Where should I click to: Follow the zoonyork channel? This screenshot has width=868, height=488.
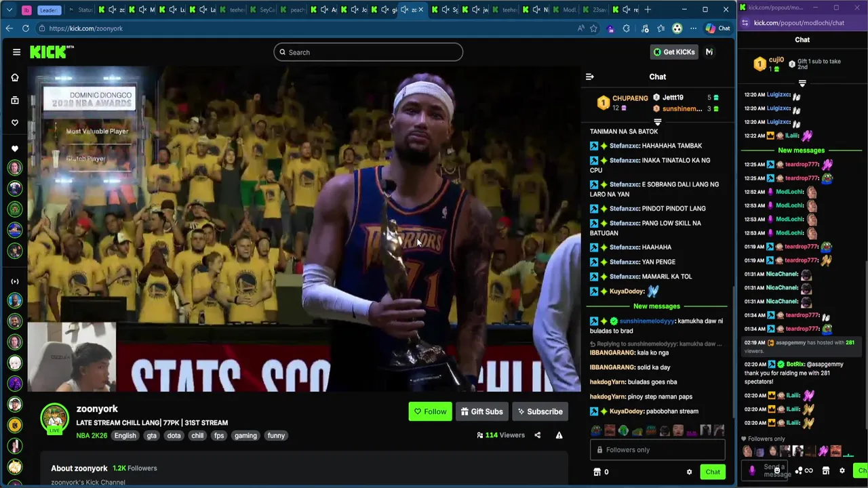coord(430,411)
